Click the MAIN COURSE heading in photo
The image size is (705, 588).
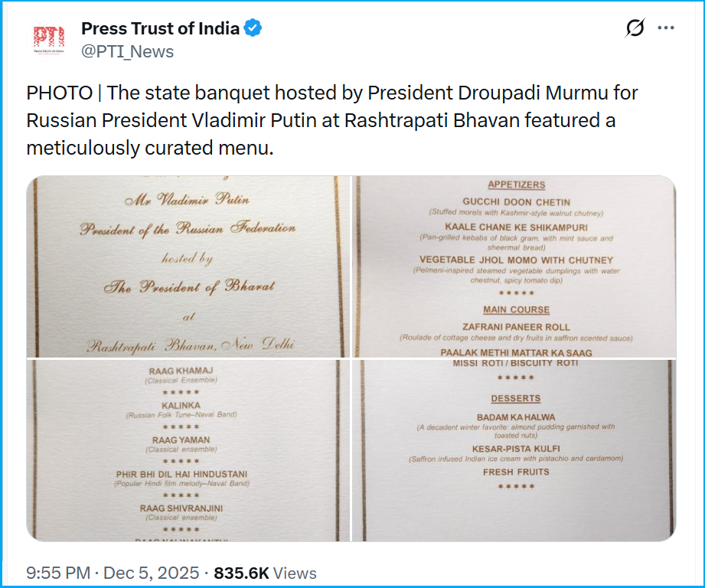point(517,310)
